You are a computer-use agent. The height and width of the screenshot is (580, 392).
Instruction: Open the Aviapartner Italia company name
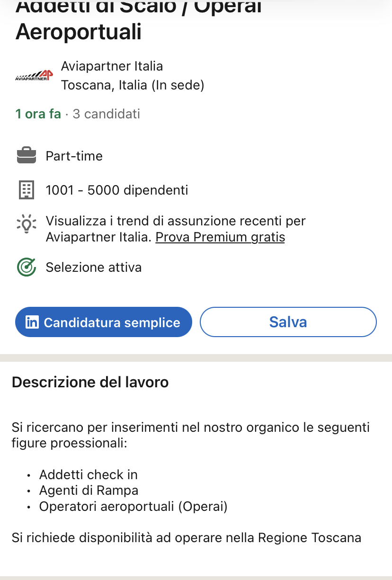(112, 66)
